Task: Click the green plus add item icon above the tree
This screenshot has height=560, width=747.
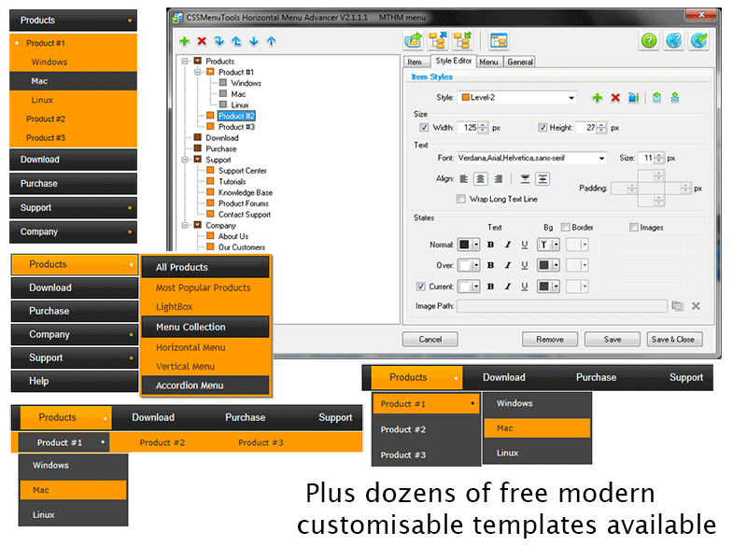Action: pyautogui.click(x=184, y=41)
